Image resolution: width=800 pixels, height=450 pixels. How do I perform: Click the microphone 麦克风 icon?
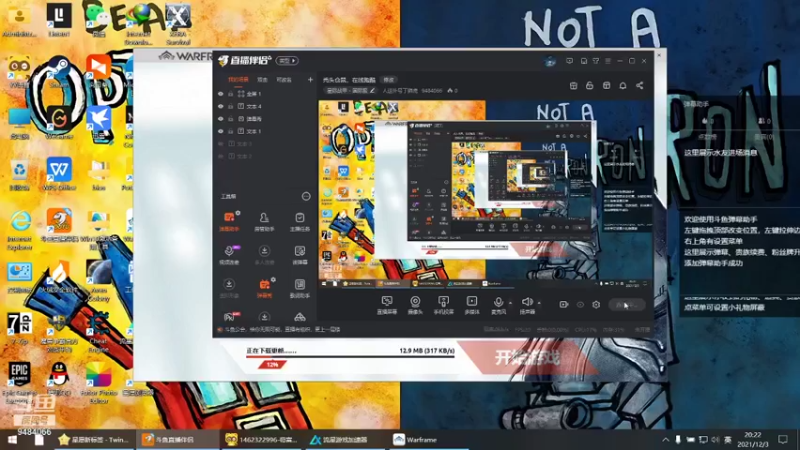pos(498,305)
